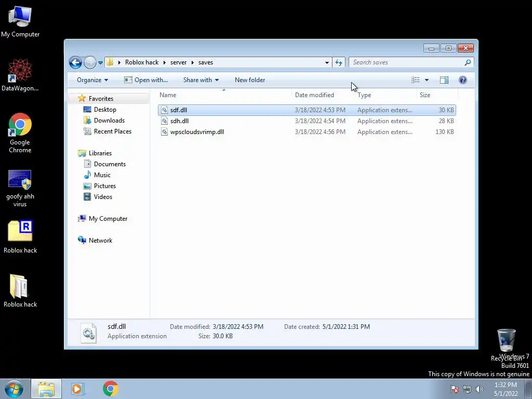The width and height of the screenshot is (532, 399).
Task: Select the Roblox hack breadcrumb
Action: click(142, 62)
